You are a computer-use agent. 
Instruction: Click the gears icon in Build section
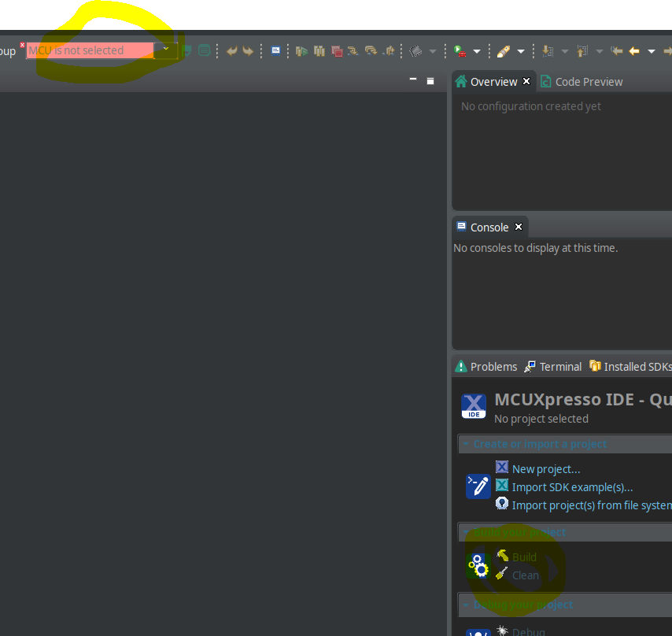[x=478, y=565]
